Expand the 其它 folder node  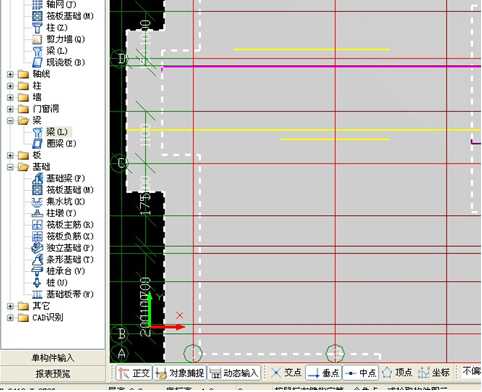(x=10, y=306)
